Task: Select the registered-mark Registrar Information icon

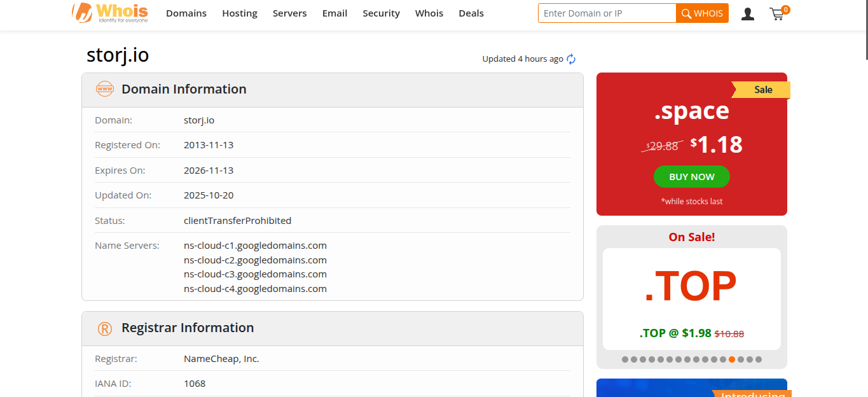Action: pos(105,328)
